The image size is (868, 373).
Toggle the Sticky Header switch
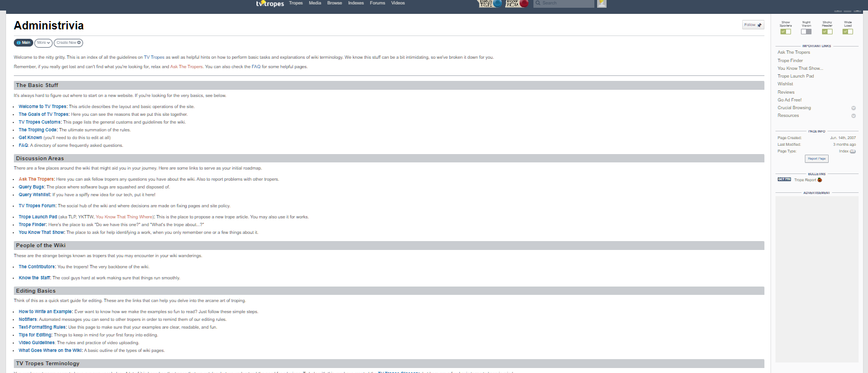pyautogui.click(x=827, y=32)
